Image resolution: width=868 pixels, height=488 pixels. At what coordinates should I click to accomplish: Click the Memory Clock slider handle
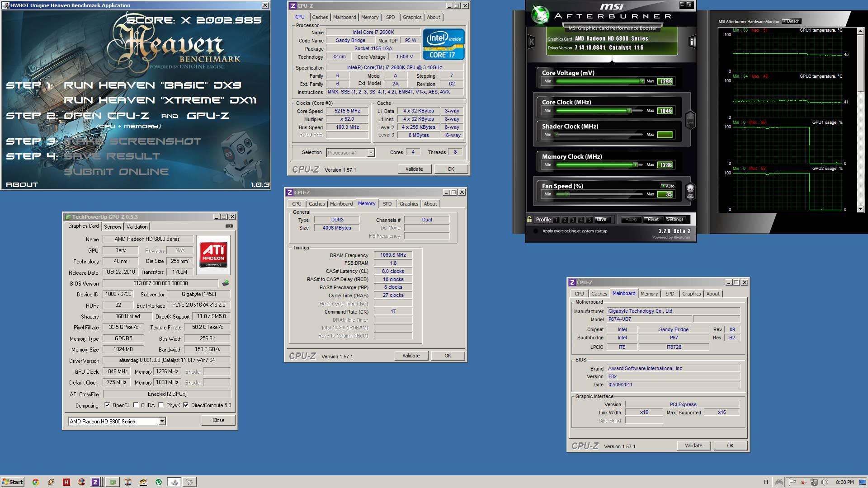click(x=635, y=165)
